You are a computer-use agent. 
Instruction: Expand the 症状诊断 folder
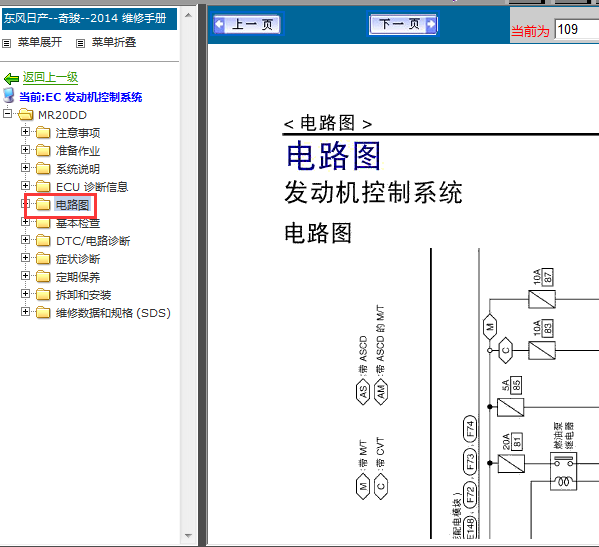25,257
